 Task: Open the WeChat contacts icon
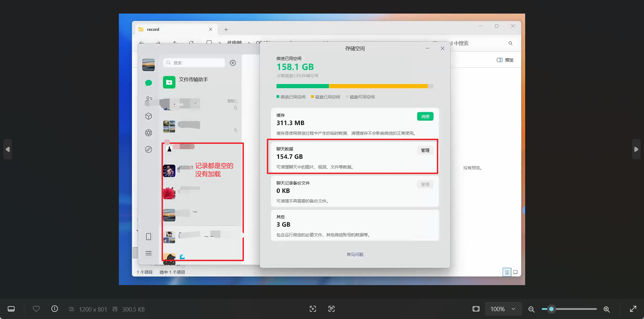(149, 99)
